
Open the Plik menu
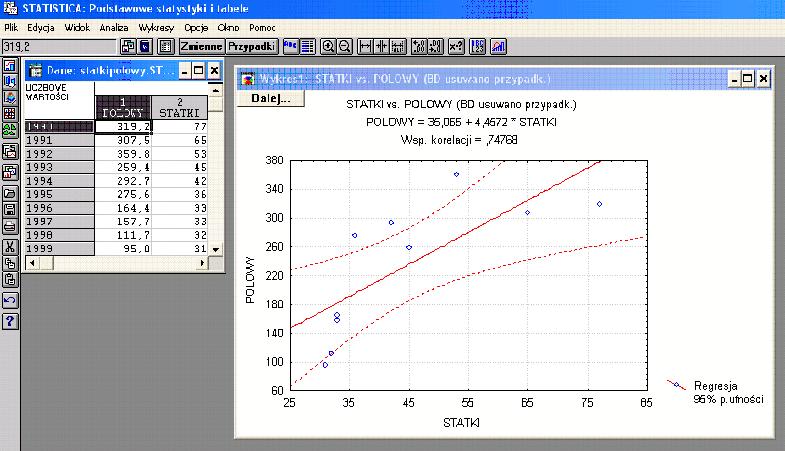[x=11, y=28]
